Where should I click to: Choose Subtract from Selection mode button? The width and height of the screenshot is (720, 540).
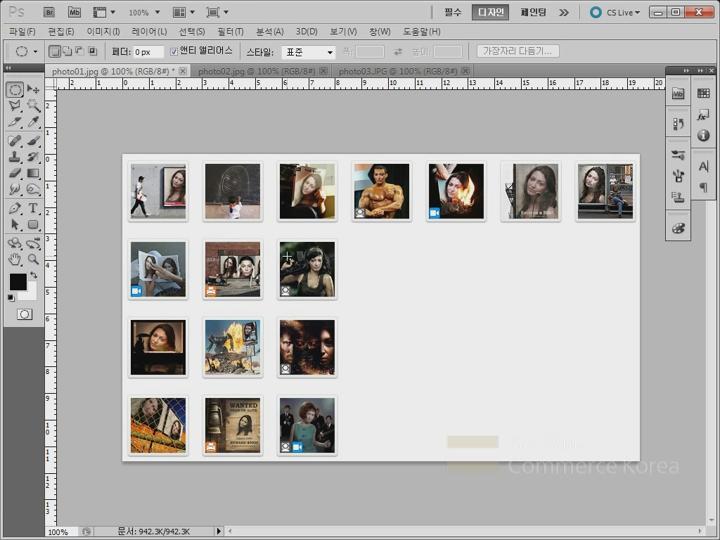79,51
